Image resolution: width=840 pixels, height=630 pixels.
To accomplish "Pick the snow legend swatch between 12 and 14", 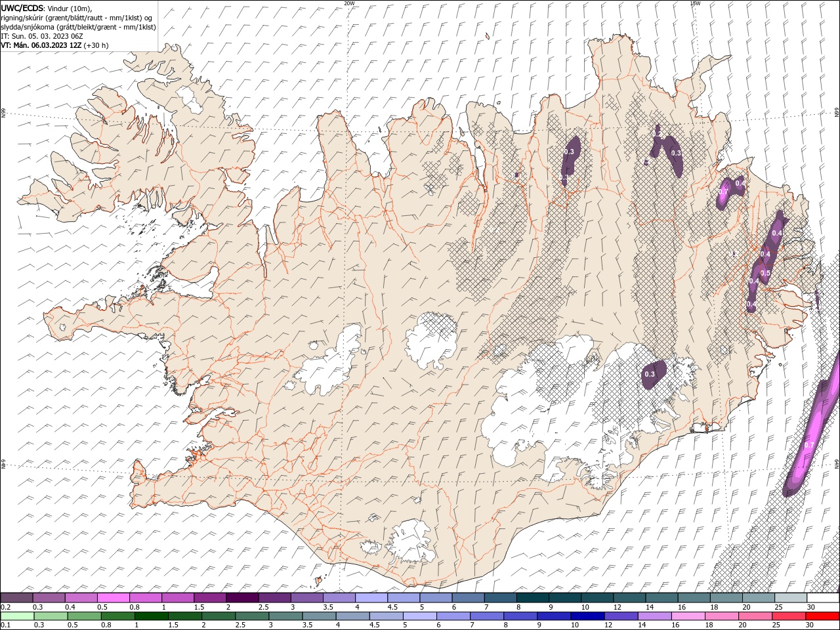I will click(629, 598).
